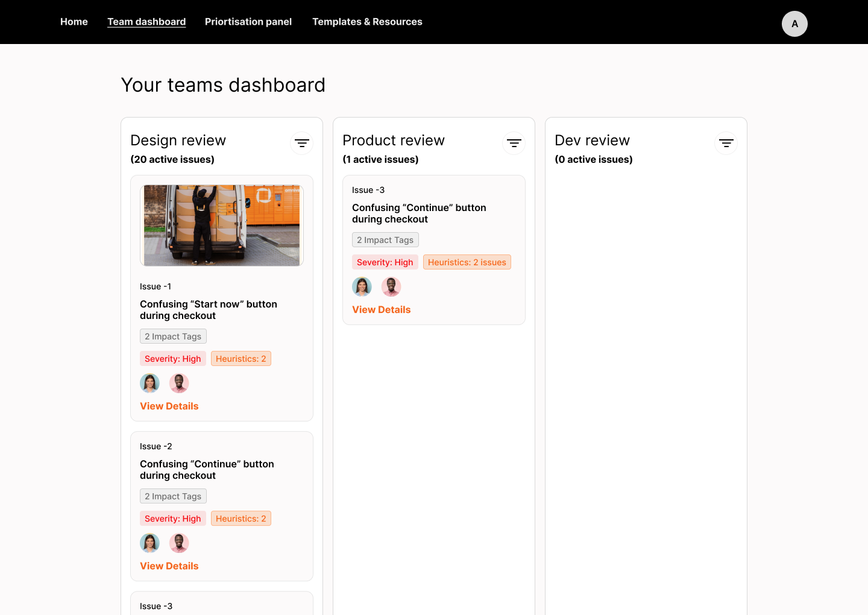
Task: Click man avatar on Issue -2 card
Action: pos(179,543)
